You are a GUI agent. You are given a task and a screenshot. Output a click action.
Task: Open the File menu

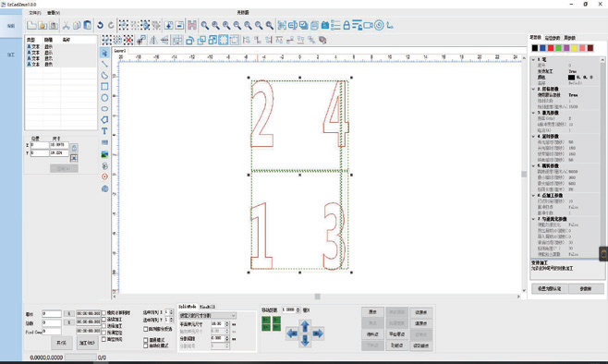(x=34, y=13)
